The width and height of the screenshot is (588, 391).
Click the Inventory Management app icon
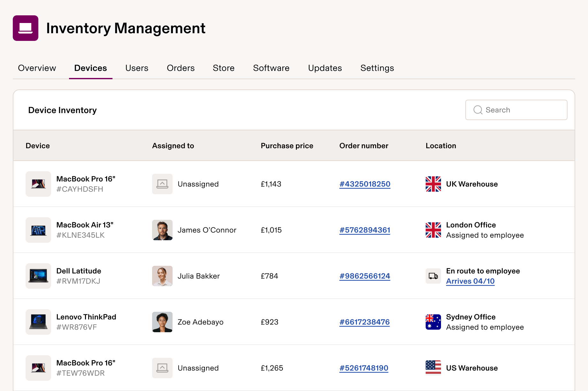26,28
